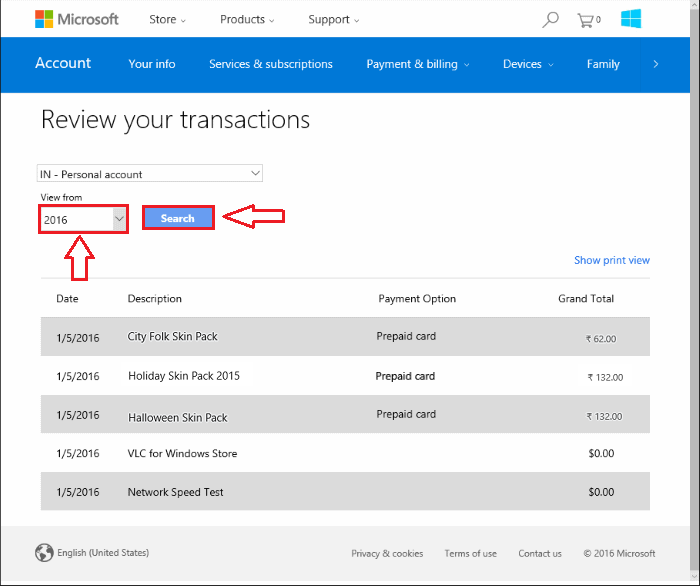The height and width of the screenshot is (586, 700).
Task: Click the date of Network Speed Test
Action: click(x=78, y=492)
